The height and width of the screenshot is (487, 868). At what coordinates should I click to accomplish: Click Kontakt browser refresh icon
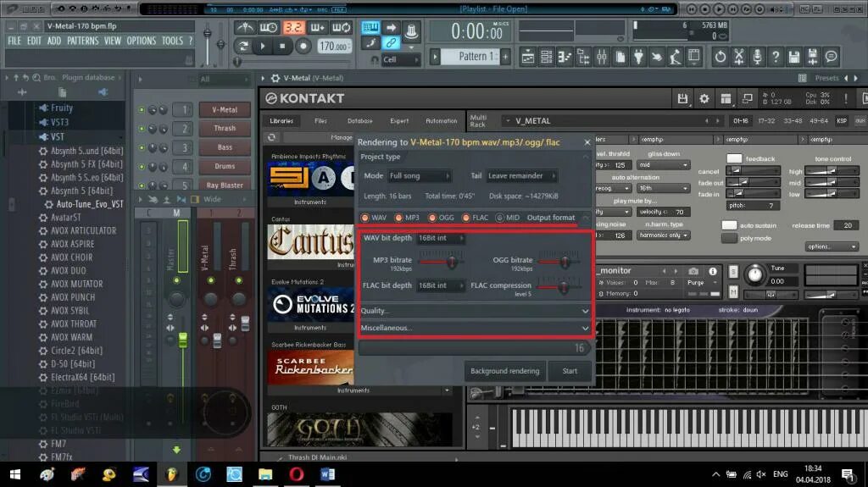(x=272, y=137)
